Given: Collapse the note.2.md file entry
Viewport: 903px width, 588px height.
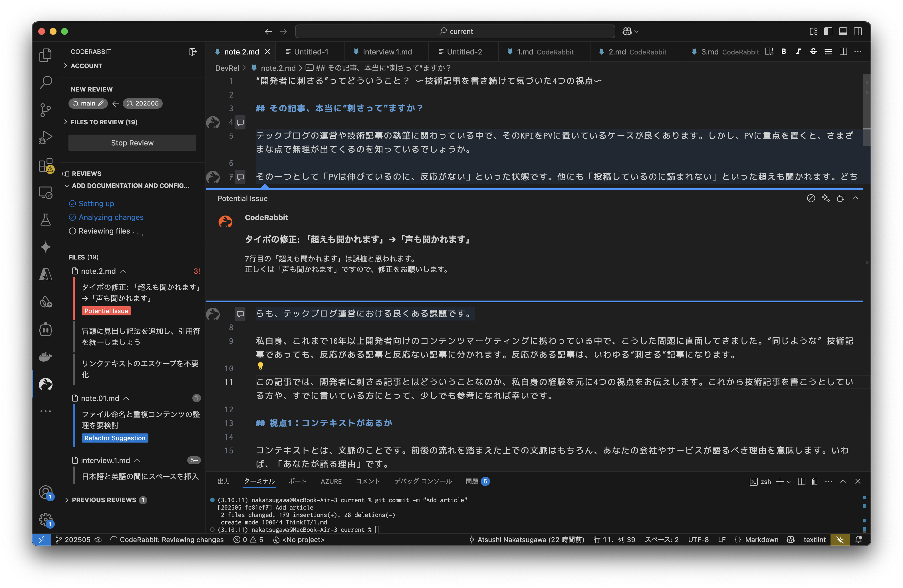Looking at the screenshot, I should tap(122, 271).
